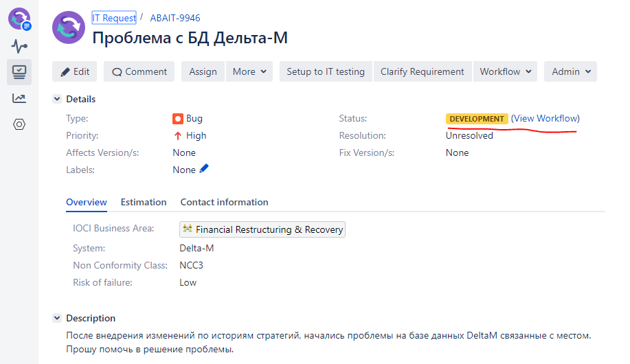Open the Workflow dropdown
The width and height of the screenshot is (630, 364).
coord(506,71)
